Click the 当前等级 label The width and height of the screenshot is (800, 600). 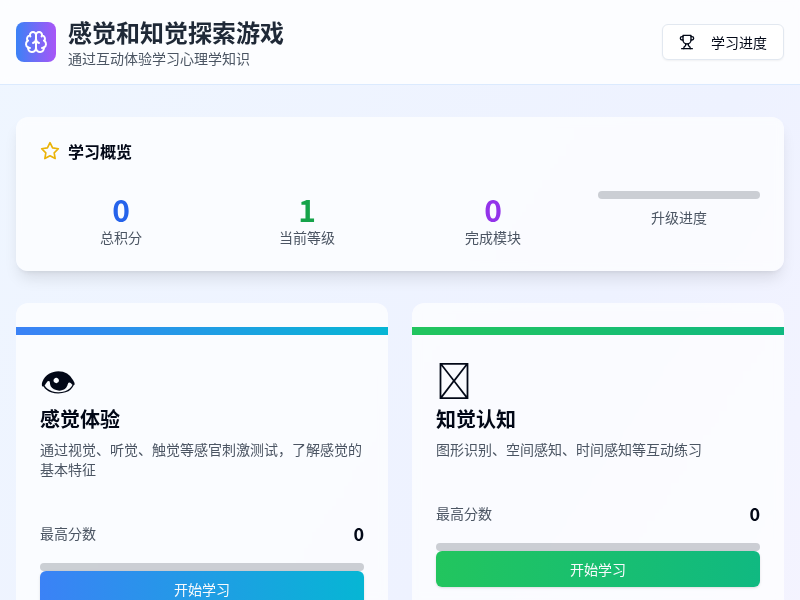click(307, 238)
